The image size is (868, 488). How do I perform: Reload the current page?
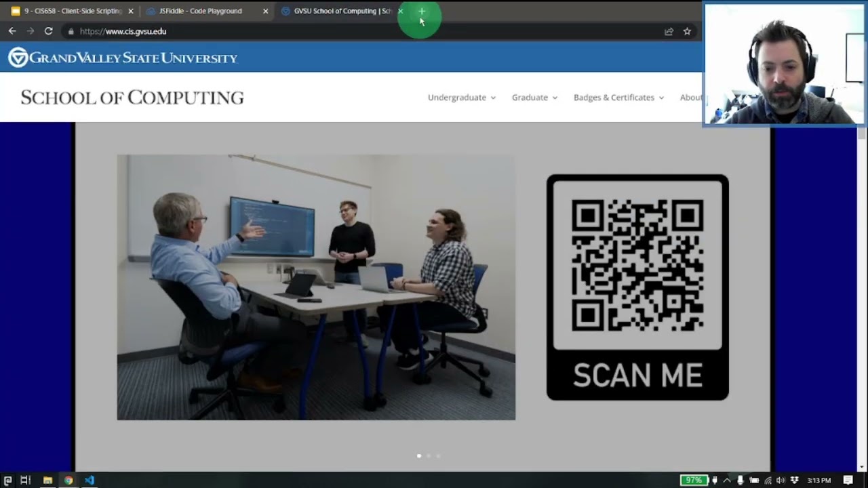click(48, 31)
